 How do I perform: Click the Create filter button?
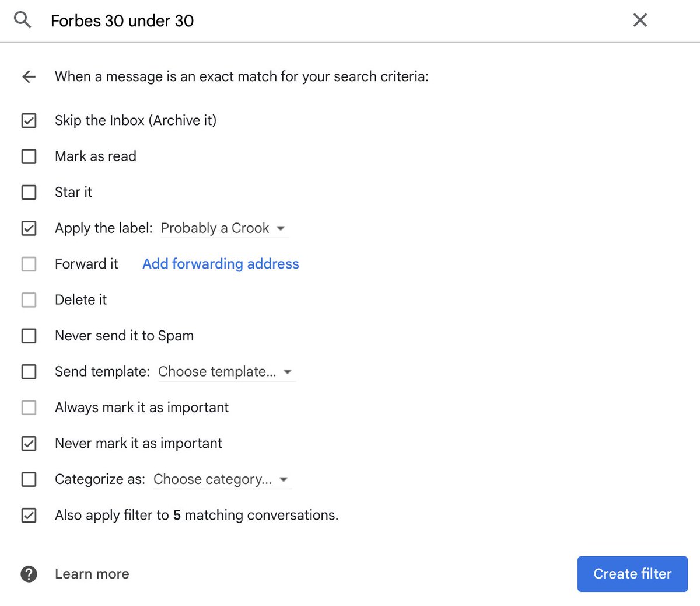pyautogui.click(x=632, y=574)
